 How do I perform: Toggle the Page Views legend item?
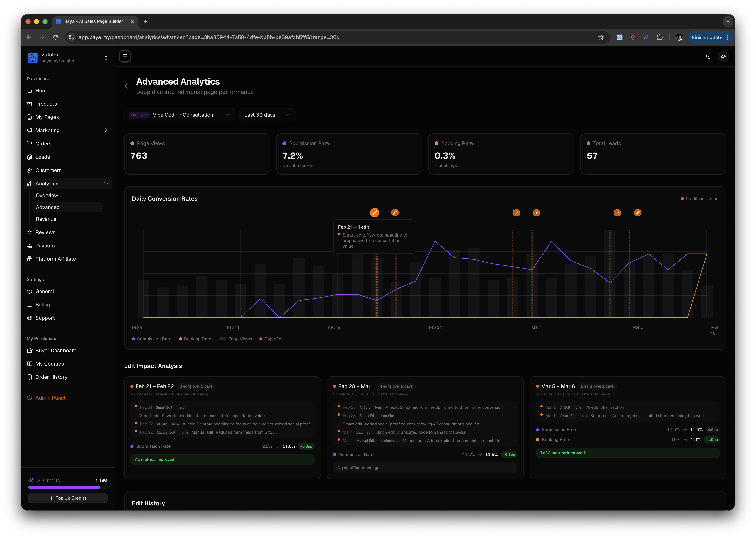click(235, 339)
